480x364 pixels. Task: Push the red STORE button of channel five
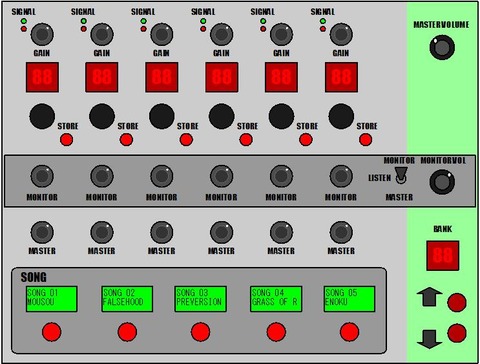[306, 140]
